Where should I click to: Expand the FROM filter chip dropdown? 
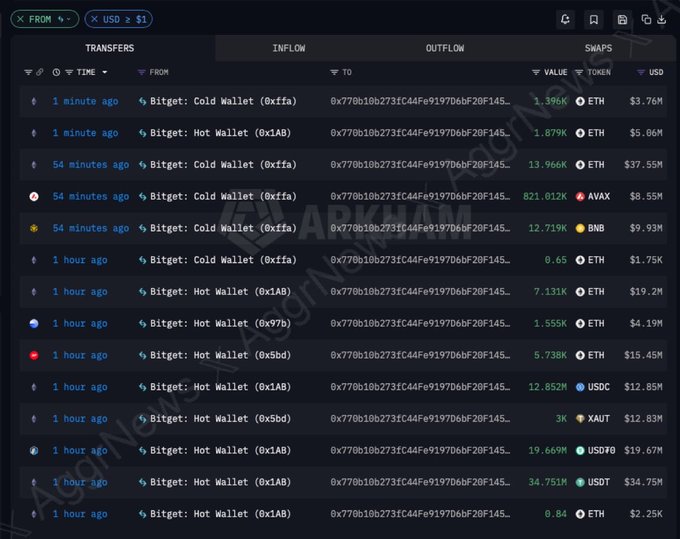tap(69, 20)
